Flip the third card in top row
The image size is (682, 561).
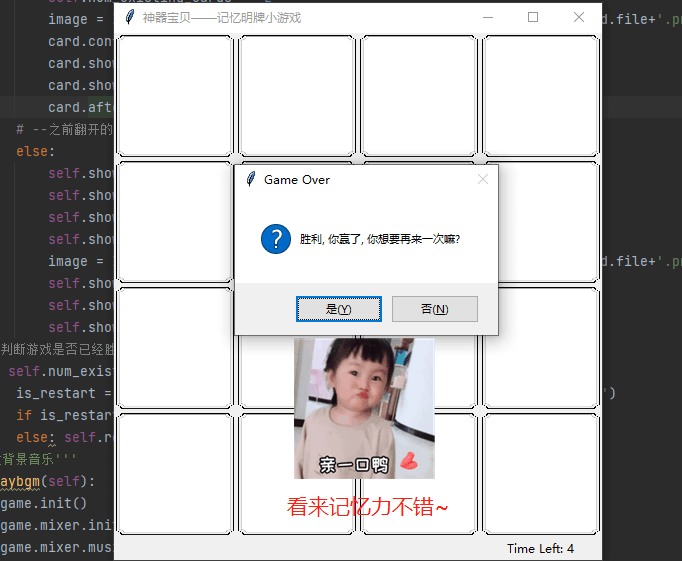pos(419,96)
